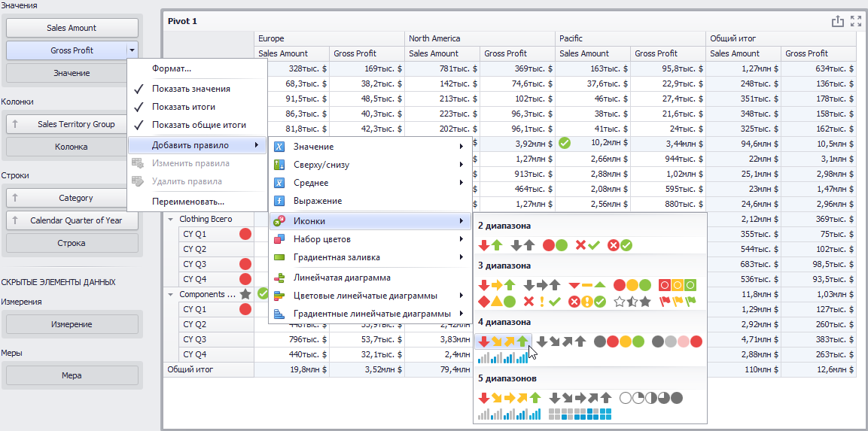The height and width of the screenshot is (431, 868).
Task: Click the Calendar Quarter of Year field
Action: click(72, 220)
